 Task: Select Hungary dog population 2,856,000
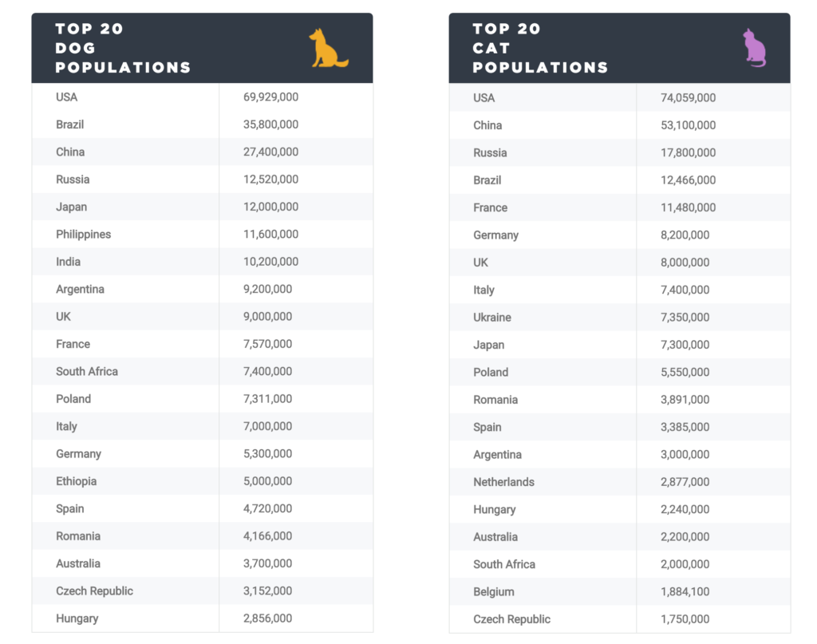(x=267, y=618)
